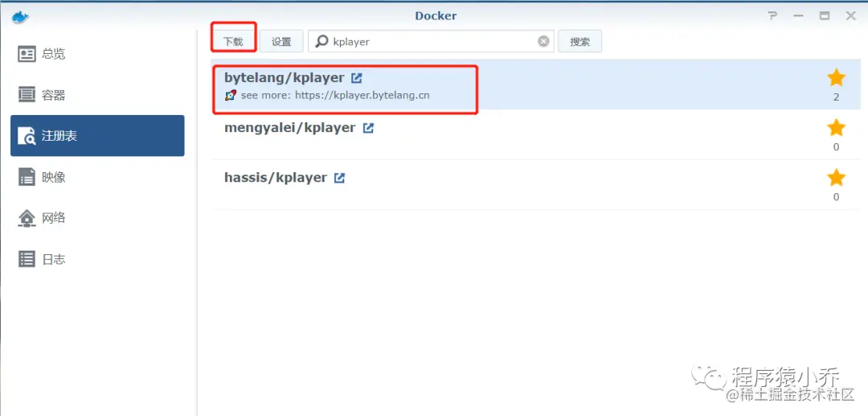Select the hassis/kplayer result row
The height and width of the screenshot is (416, 868).
tap(537, 184)
